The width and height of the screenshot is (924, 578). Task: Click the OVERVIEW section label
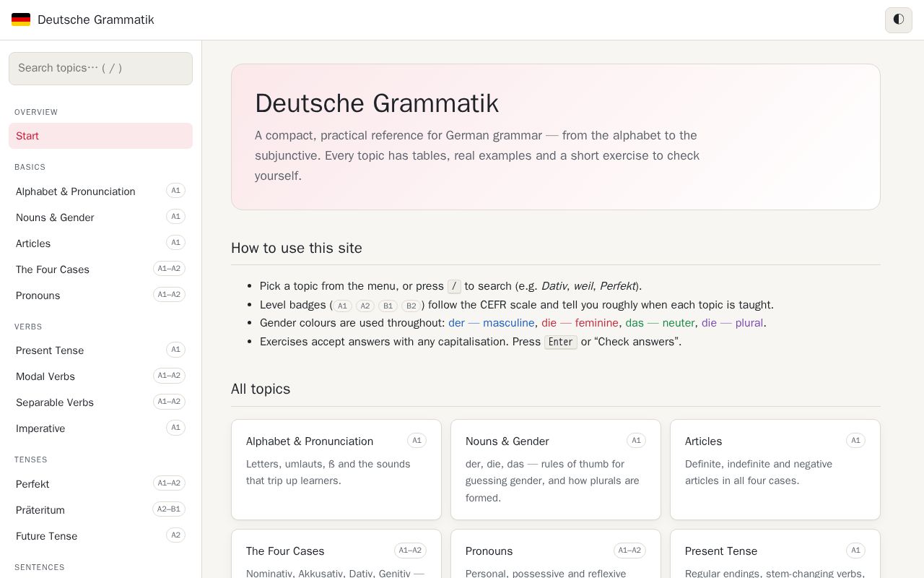[x=36, y=112]
